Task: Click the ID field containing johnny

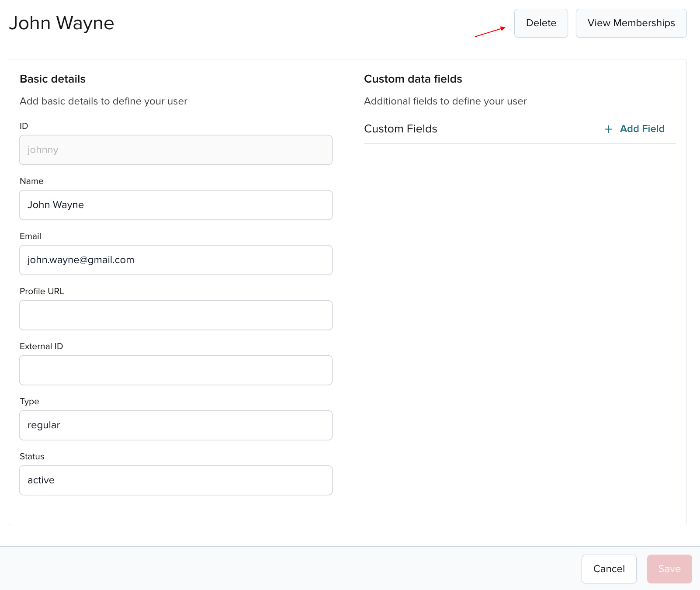Action: (x=176, y=150)
